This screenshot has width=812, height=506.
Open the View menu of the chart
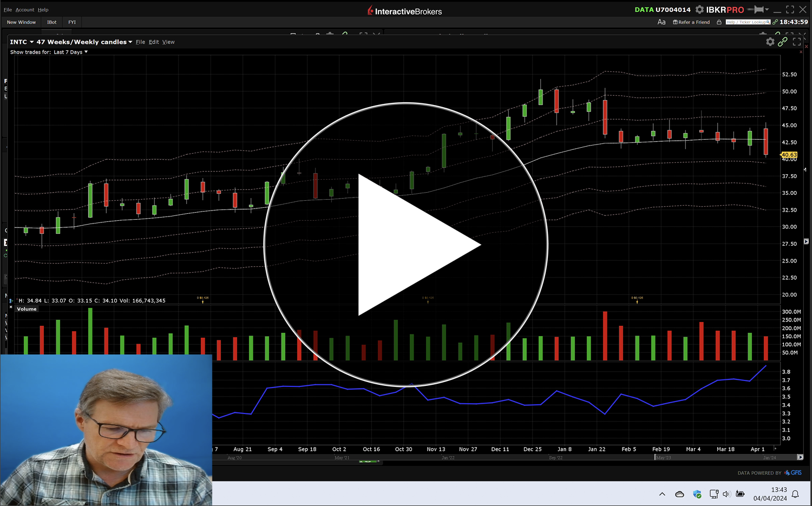pyautogui.click(x=168, y=42)
